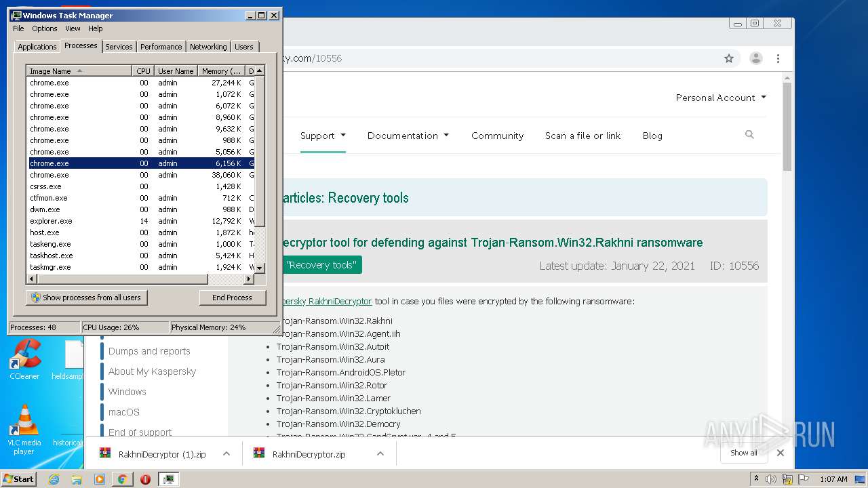The height and width of the screenshot is (488, 868).
Task: Open Task Manager Help menu
Action: (x=96, y=28)
